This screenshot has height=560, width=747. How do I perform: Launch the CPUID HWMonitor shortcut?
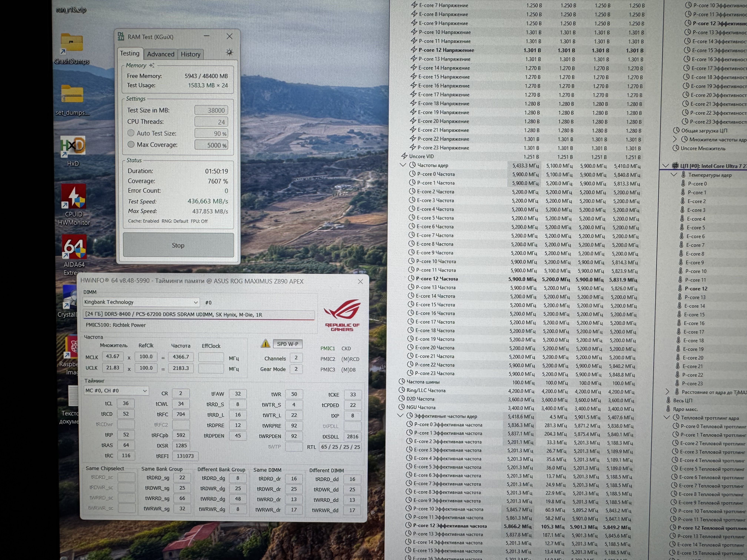74,196
